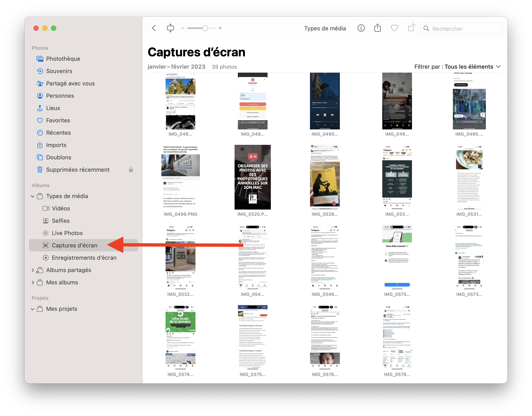The height and width of the screenshot is (416, 532).
Task: Select Photothèque in the sidebar
Action: 63,59
